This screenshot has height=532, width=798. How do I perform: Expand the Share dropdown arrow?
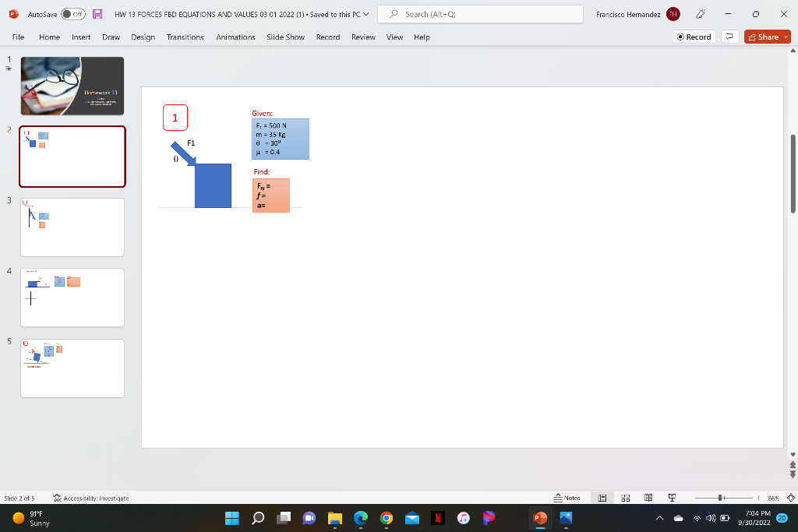786,37
